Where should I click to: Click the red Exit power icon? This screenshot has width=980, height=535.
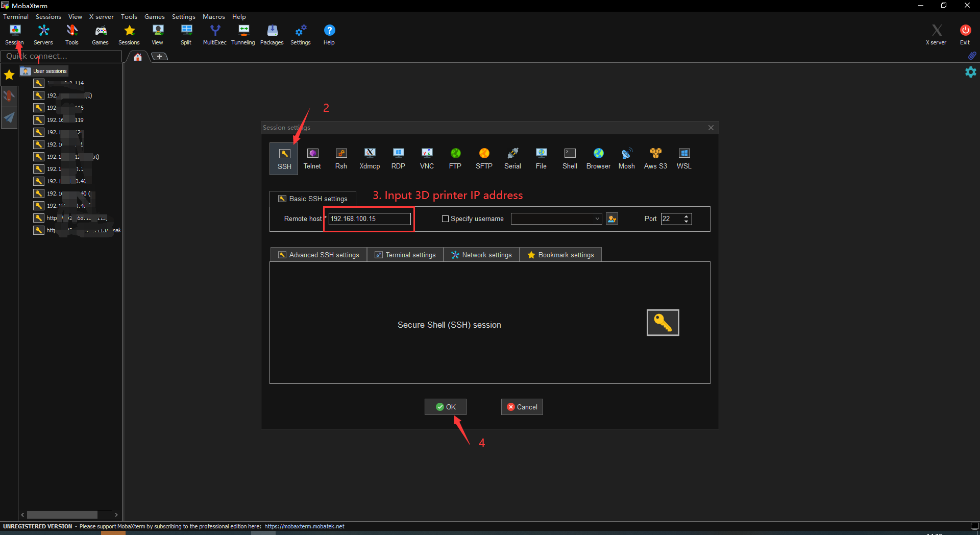[965, 35]
